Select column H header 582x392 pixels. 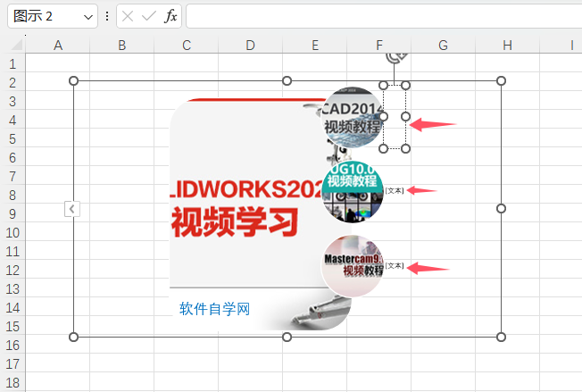coord(507,46)
